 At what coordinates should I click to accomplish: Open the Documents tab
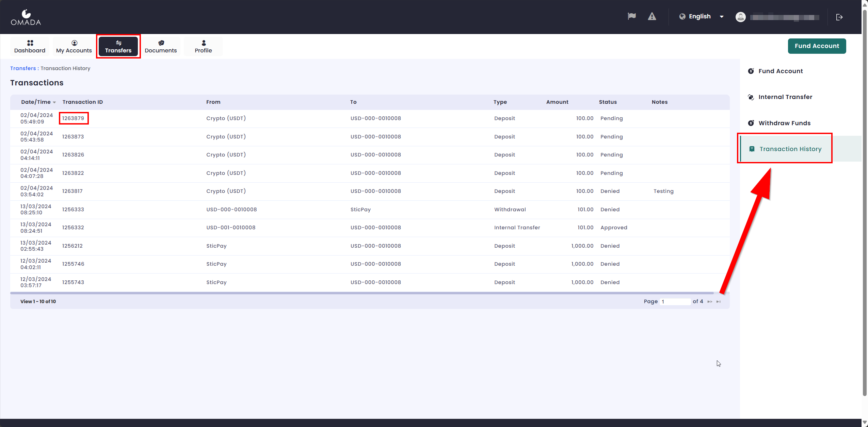[x=161, y=47]
